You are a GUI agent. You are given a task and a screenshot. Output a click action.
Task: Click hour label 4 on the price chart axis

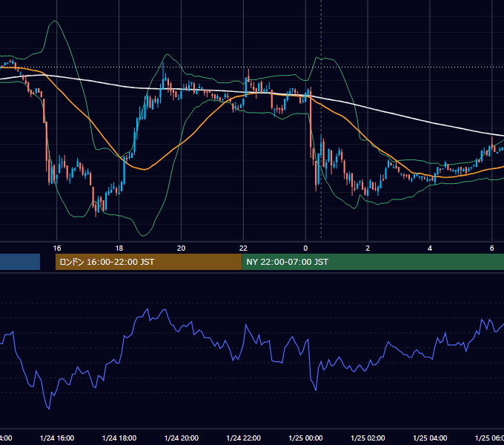(430, 248)
